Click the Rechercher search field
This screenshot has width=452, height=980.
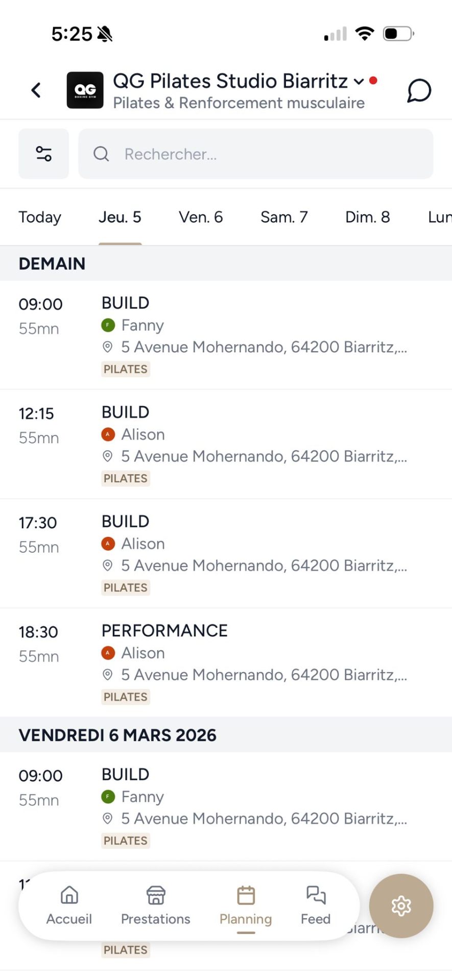click(255, 154)
